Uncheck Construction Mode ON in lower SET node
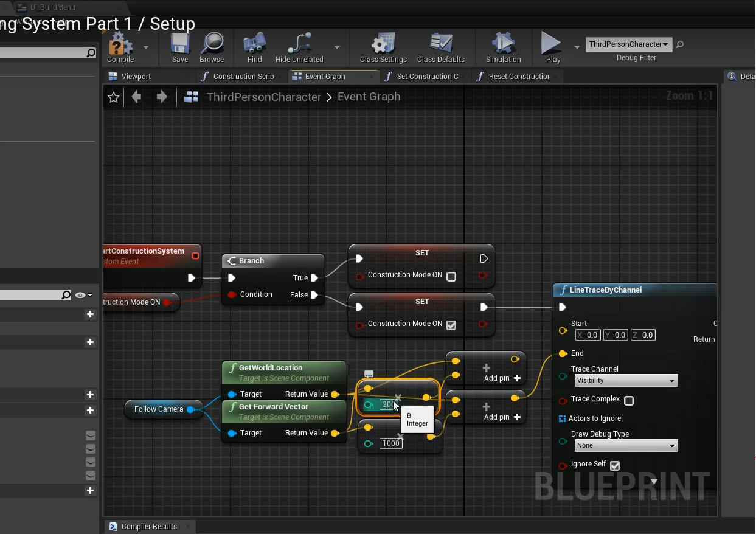The width and height of the screenshot is (756, 534). tap(451, 325)
